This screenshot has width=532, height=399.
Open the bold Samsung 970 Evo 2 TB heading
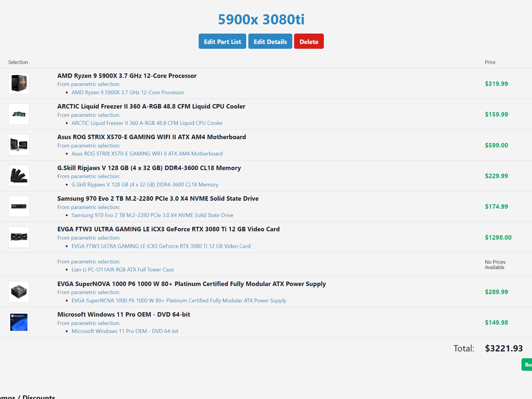click(158, 198)
